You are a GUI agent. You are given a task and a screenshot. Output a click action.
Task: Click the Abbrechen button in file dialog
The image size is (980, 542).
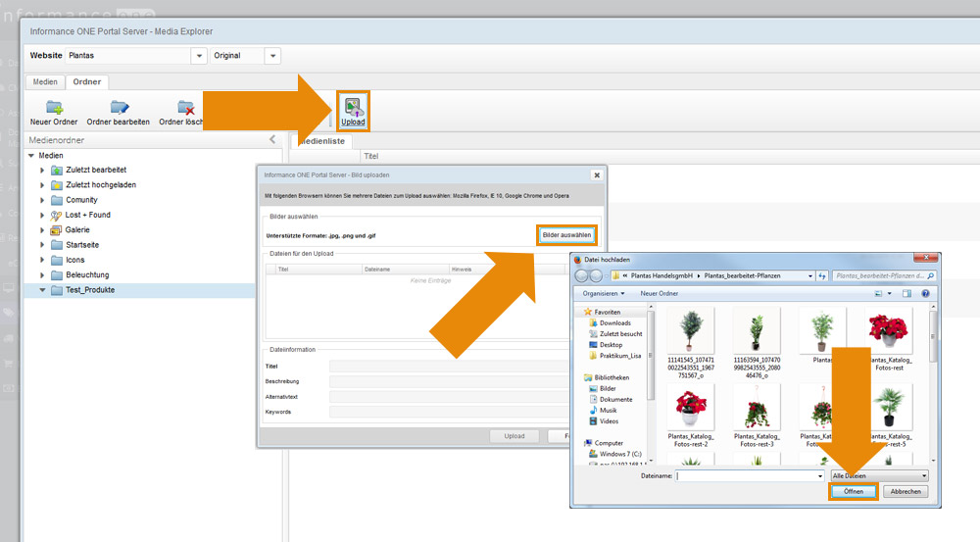[906, 491]
